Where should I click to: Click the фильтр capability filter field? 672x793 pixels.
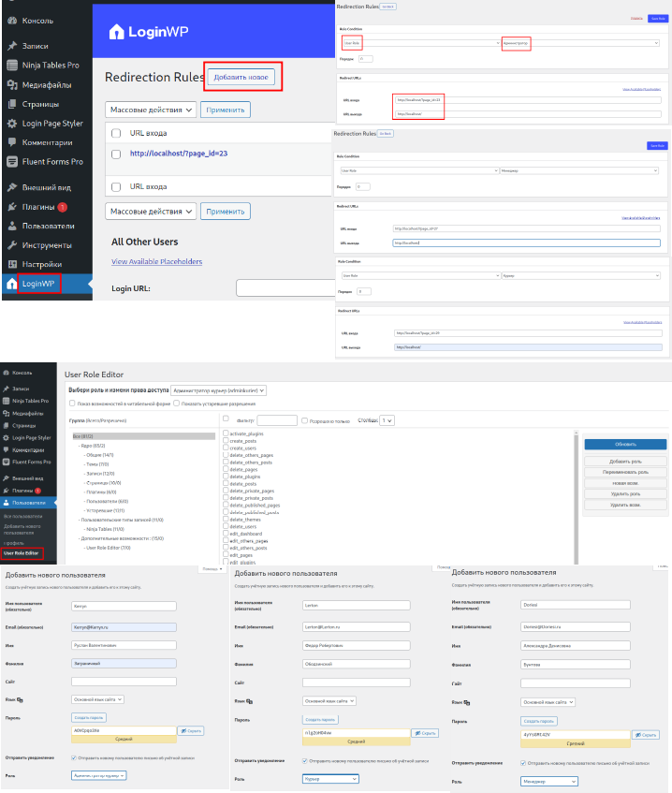pos(277,420)
